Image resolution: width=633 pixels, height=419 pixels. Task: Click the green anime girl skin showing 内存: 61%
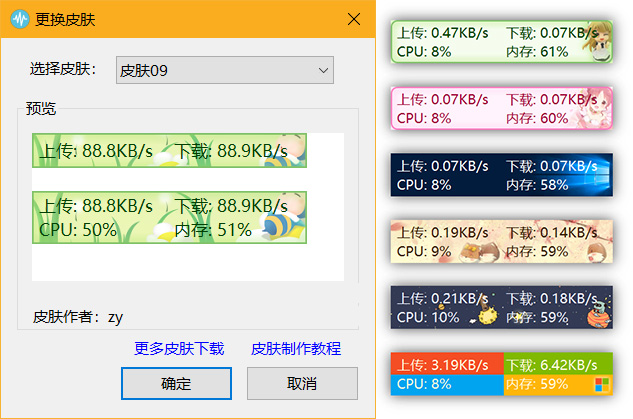[x=502, y=42]
